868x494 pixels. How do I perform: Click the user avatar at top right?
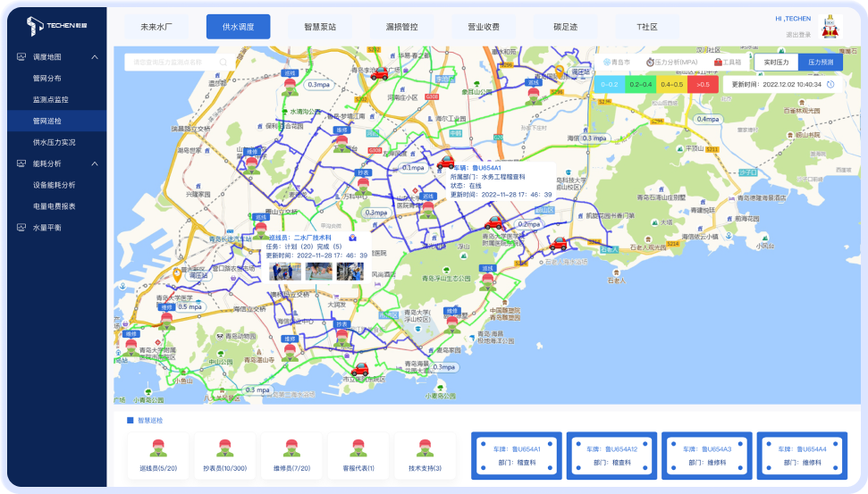click(831, 25)
